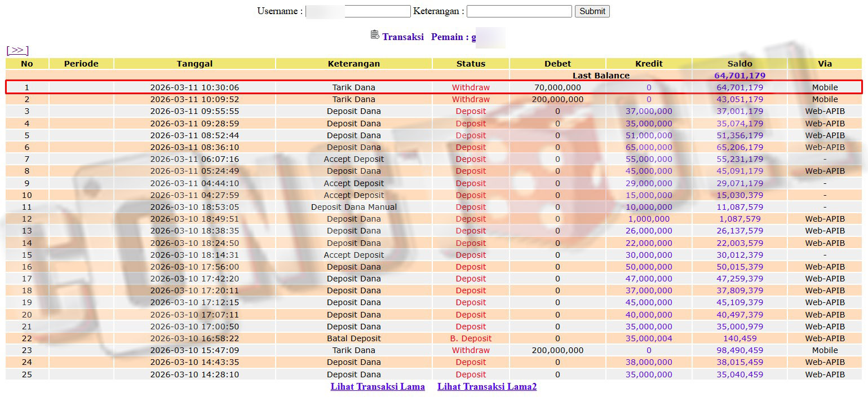Open the Lihat Transaksi Lama link

point(378,387)
